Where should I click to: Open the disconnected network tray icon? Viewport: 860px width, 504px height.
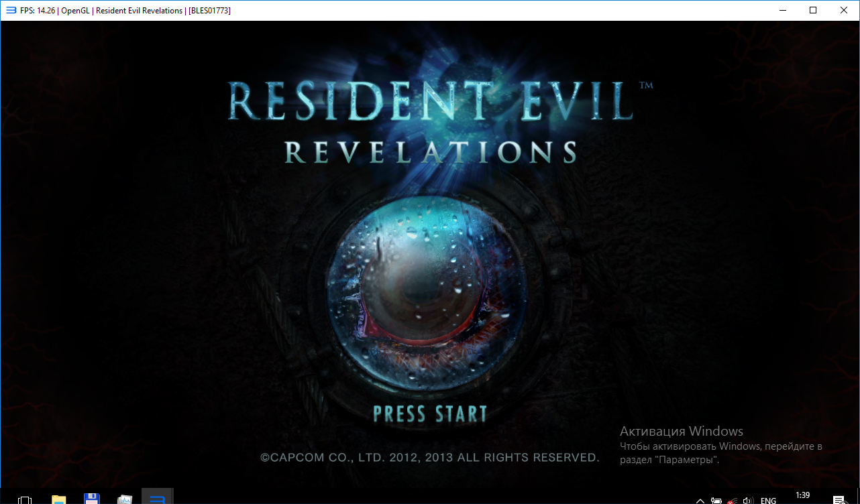tap(733, 500)
